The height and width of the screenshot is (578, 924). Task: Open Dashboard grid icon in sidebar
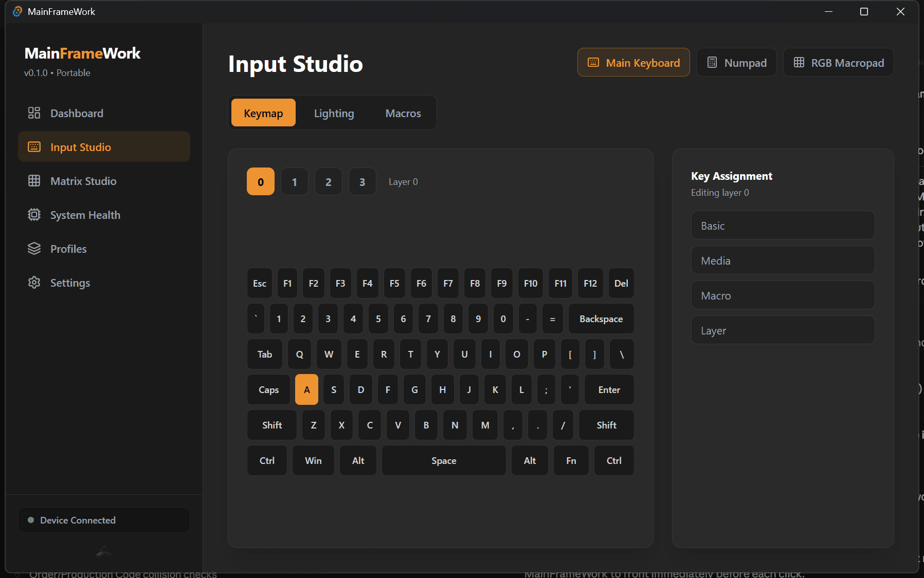click(x=34, y=113)
